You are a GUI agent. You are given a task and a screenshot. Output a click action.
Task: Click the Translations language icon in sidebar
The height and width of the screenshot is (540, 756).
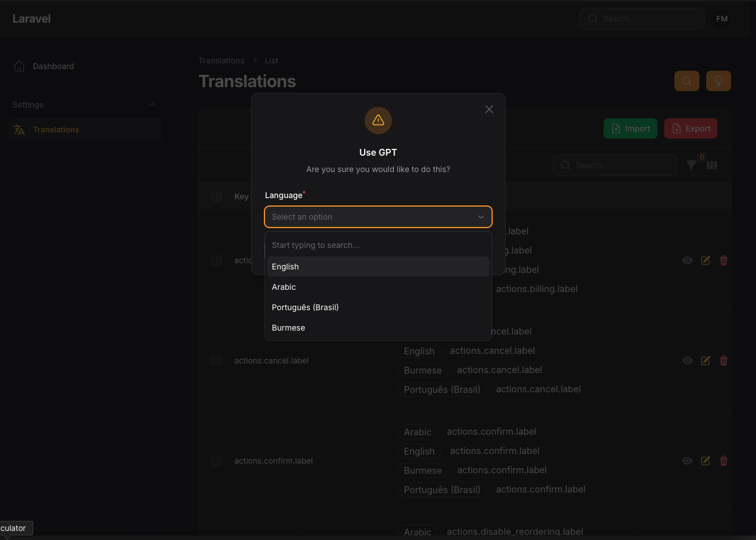coord(19,130)
